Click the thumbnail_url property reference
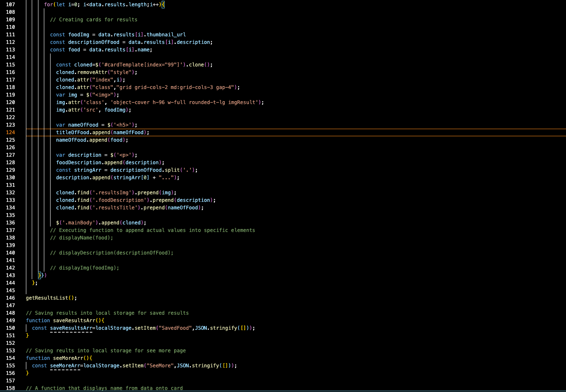Screen dimensions: 566x392 pyautogui.click(x=166, y=34)
